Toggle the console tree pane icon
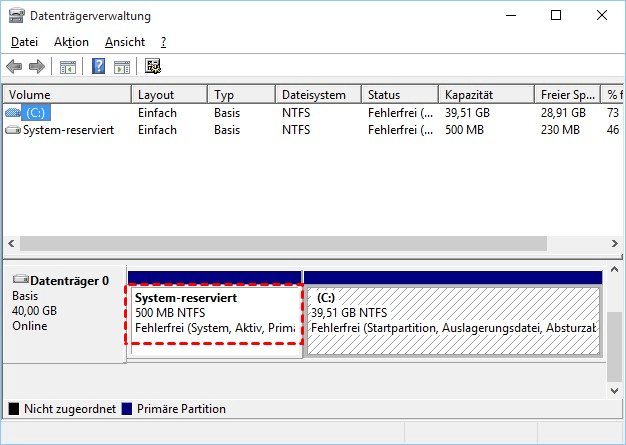626x445 pixels. 68,67
